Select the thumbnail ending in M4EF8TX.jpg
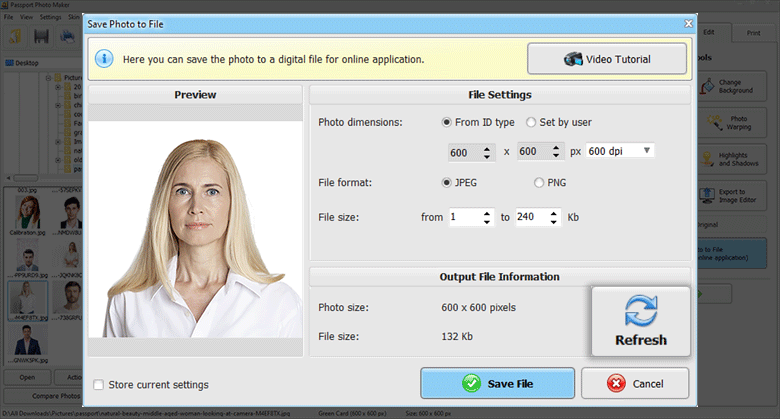 tap(27, 301)
